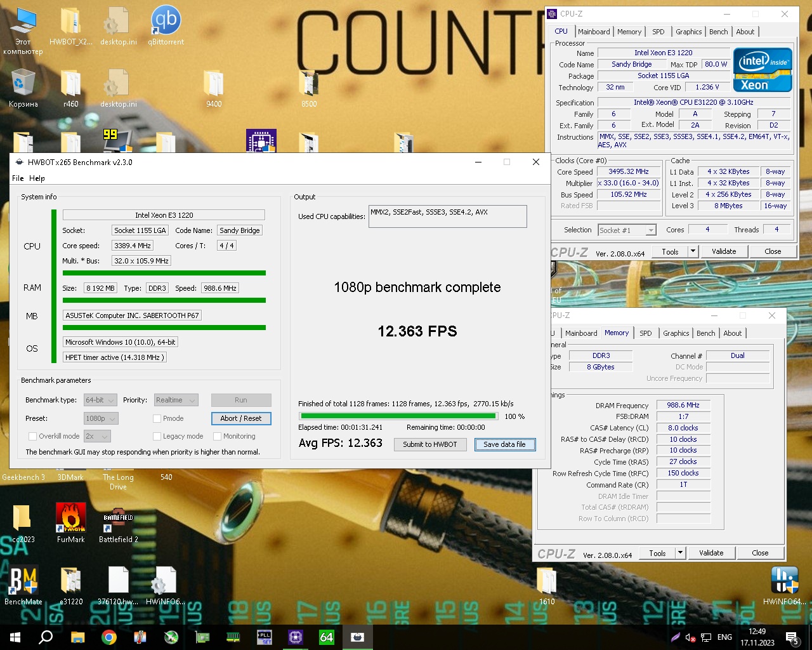Open the 8500 folder on desktop
The image size is (812, 650).
309,88
